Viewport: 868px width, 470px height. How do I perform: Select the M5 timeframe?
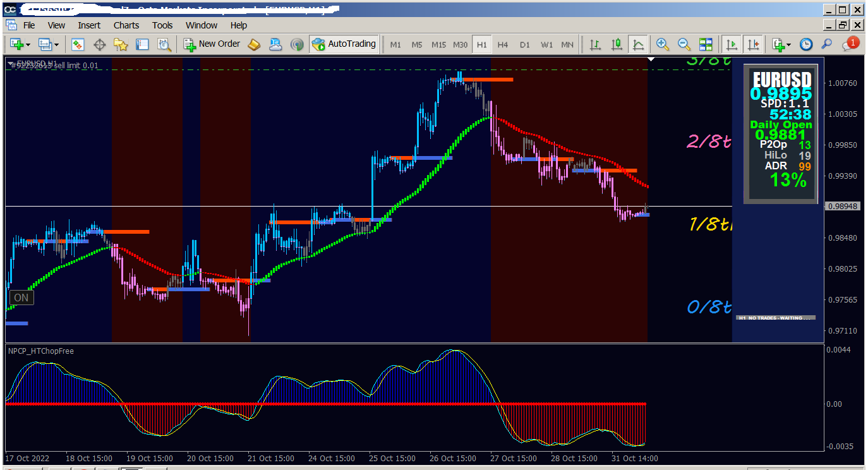coord(417,44)
